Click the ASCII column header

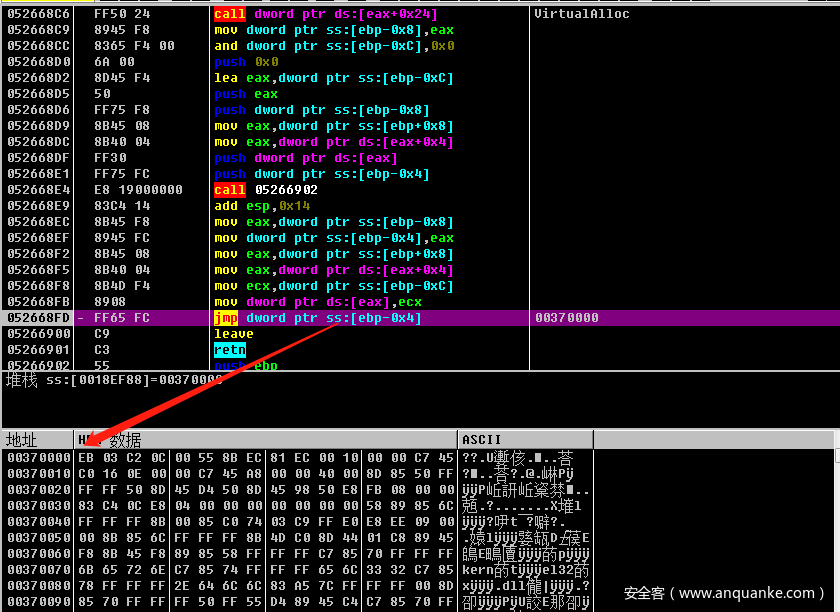coord(482,440)
